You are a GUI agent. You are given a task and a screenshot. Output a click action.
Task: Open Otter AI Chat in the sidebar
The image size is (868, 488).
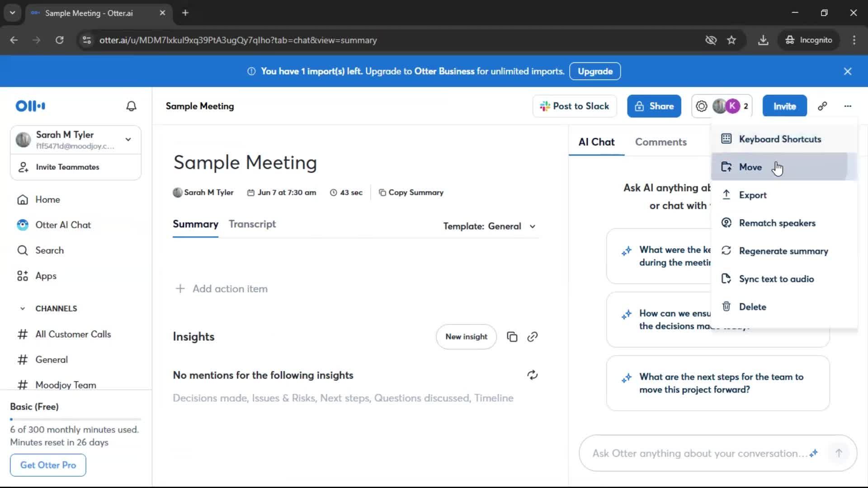[x=63, y=225]
